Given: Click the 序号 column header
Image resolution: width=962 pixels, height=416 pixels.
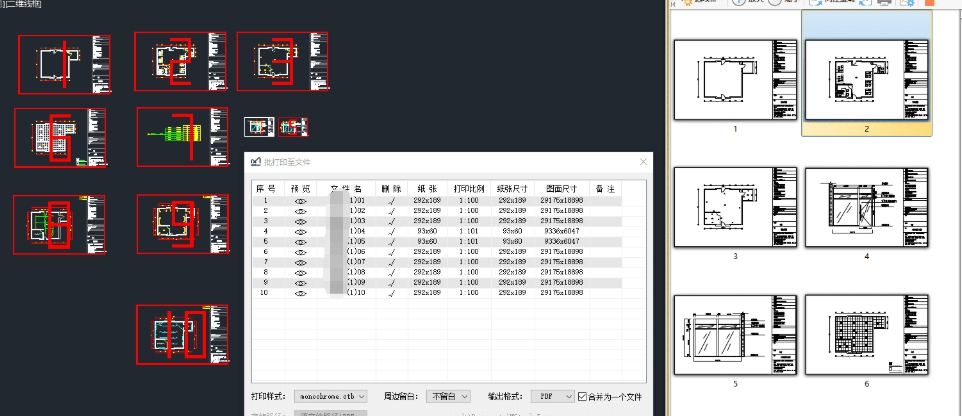Looking at the screenshot, I should click(x=266, y=188).
